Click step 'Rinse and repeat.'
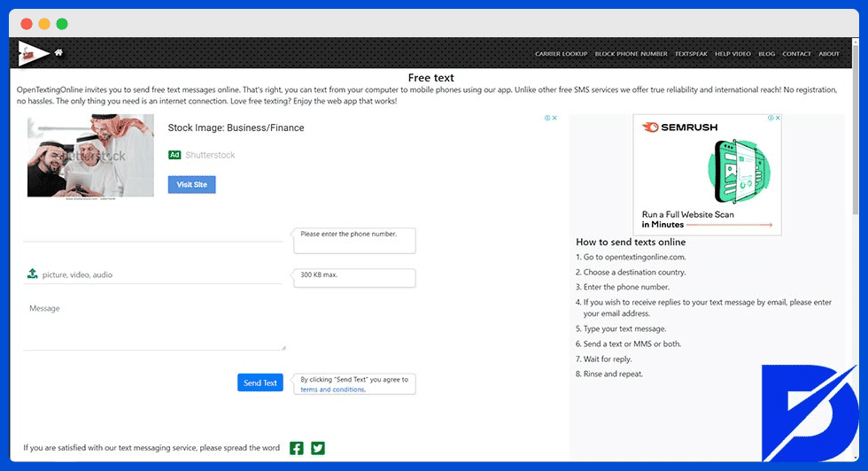The image size is (868, 471). tap(613, 374)
